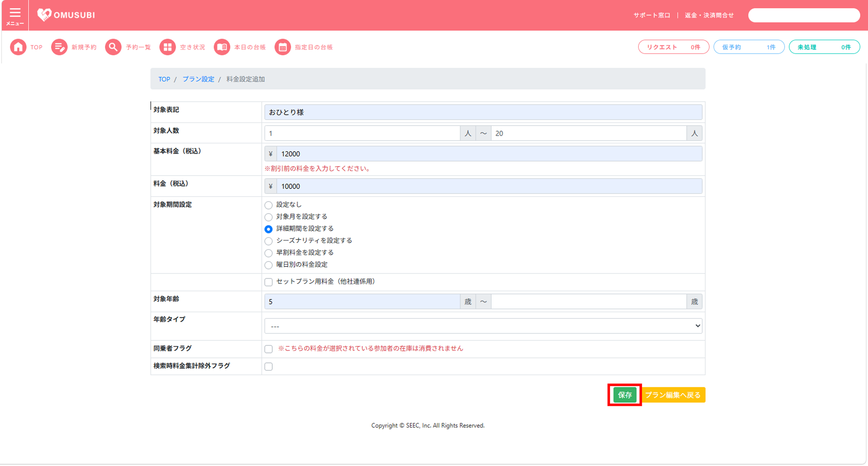The image size is (868, 466).
Task: Click the empty maximum 対象年齢 field
Action: [588, 302]
